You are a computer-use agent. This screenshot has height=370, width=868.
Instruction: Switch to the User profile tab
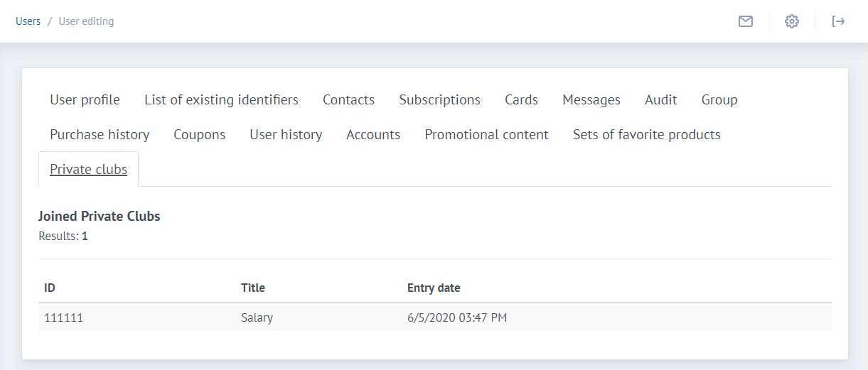pos(85,99)
